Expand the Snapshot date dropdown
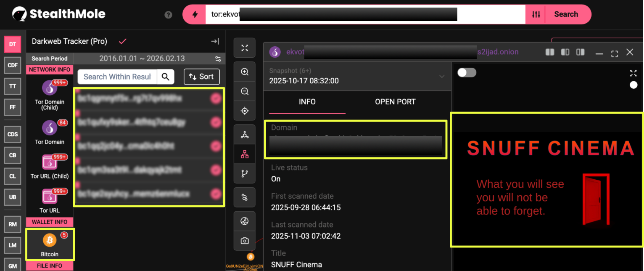 [441, 76]
